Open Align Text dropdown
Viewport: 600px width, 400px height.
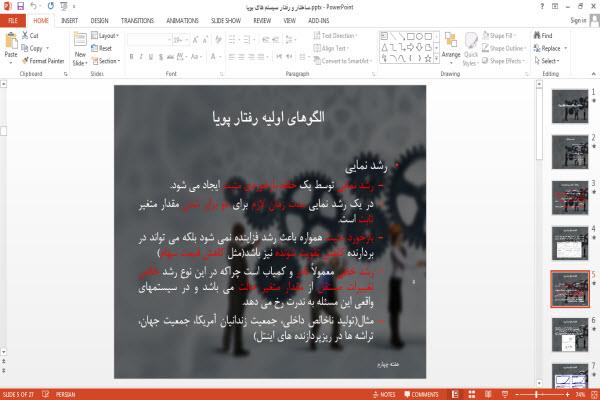tap(331, 48)
